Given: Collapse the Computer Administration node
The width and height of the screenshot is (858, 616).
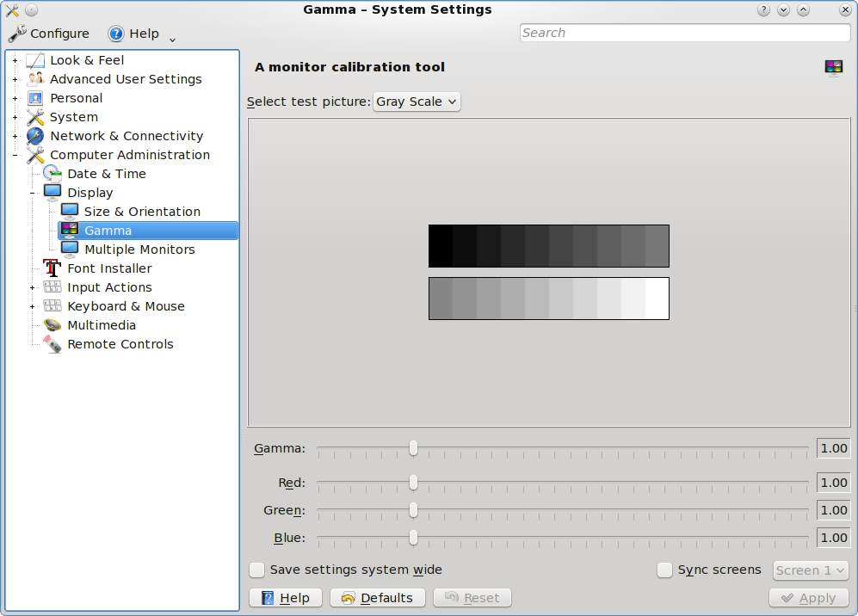Looking at the screenshot, I should tap(15, 155).
